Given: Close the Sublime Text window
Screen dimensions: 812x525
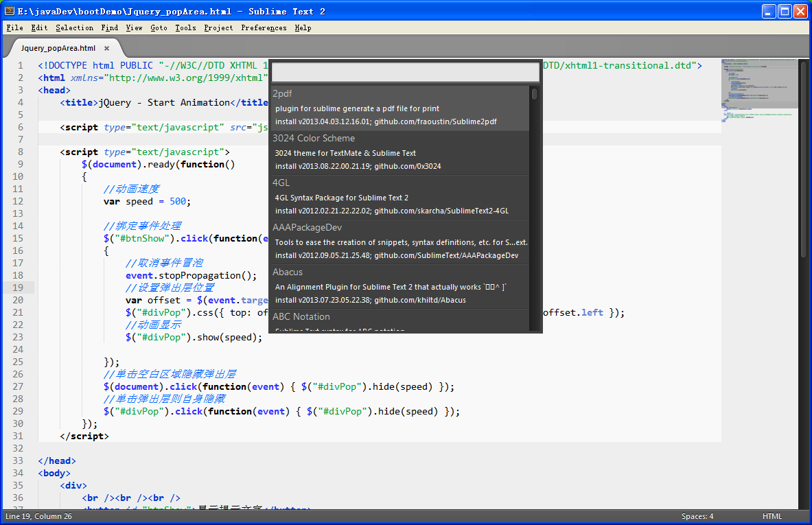Looking at the screenshot, I should coord(801,12).
